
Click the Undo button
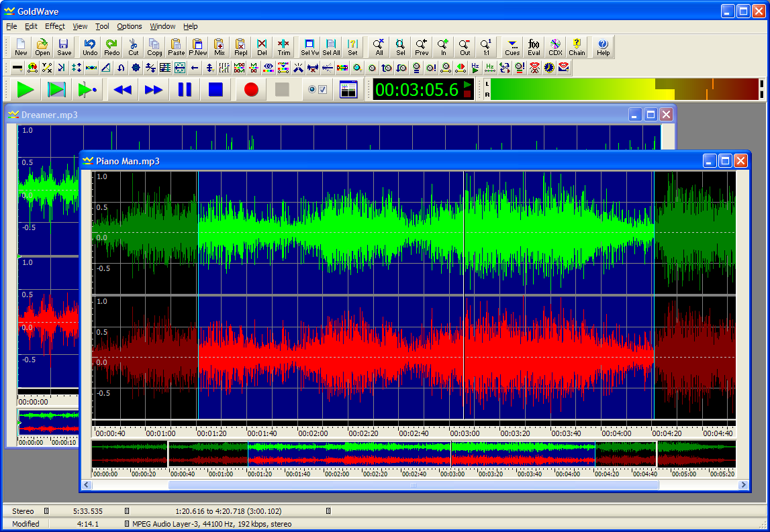click(90, 47)
